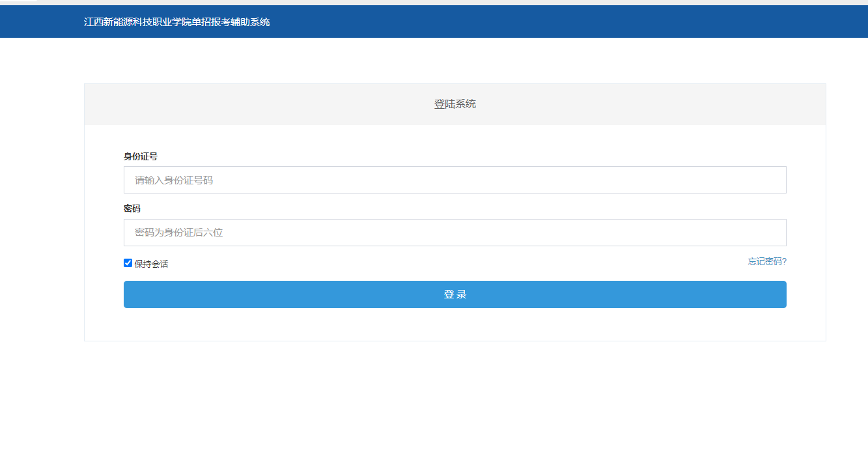Viewport: 868px width, 458px height.
Task: Select the 密码 field label
Action: pos(132,208)
